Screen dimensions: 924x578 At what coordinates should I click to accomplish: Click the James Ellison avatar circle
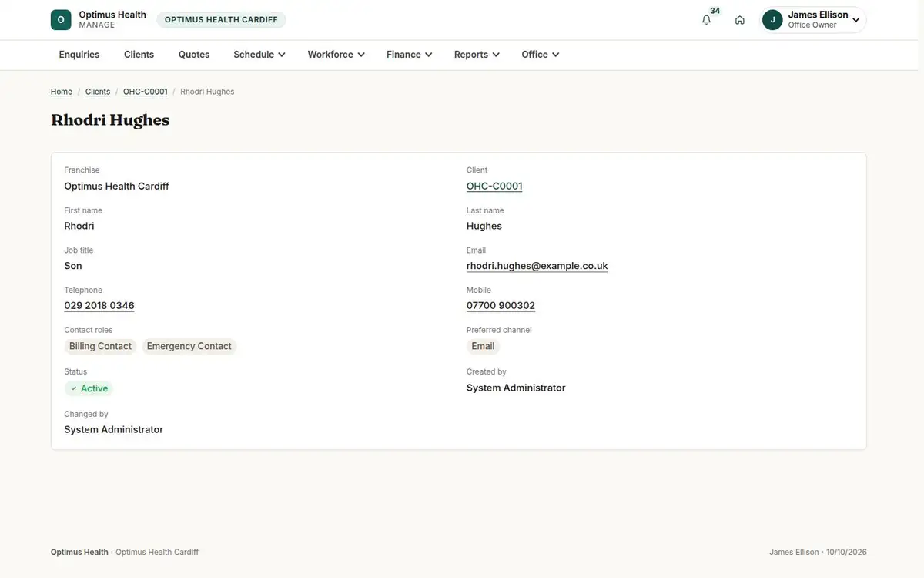pyautogui.click(x=772, y=20)
